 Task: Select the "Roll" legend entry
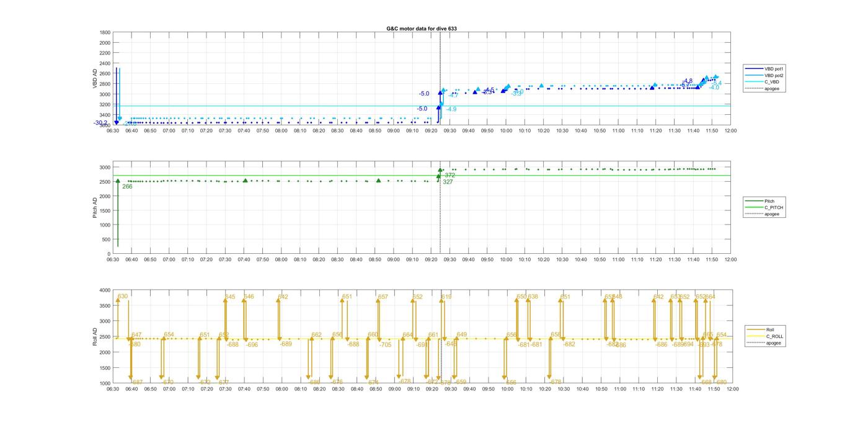[771, 330]
